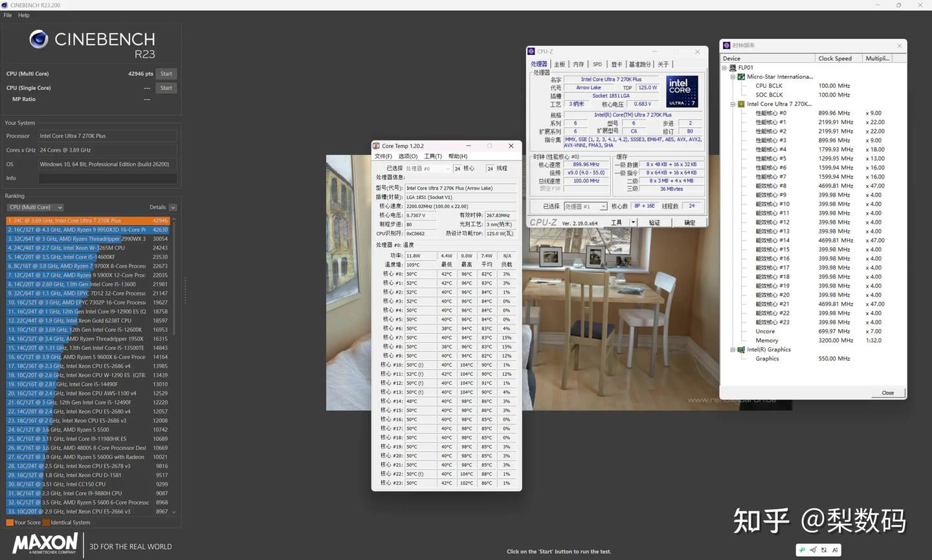The height and width of the screenshot is (560, 932).
Task: Click the Cinebench R23 icon in the title bar
Action: [5, 5]
